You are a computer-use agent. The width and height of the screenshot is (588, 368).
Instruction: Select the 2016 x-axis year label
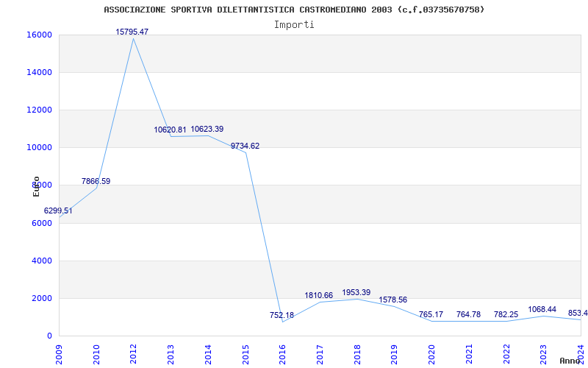pos(282,354)
